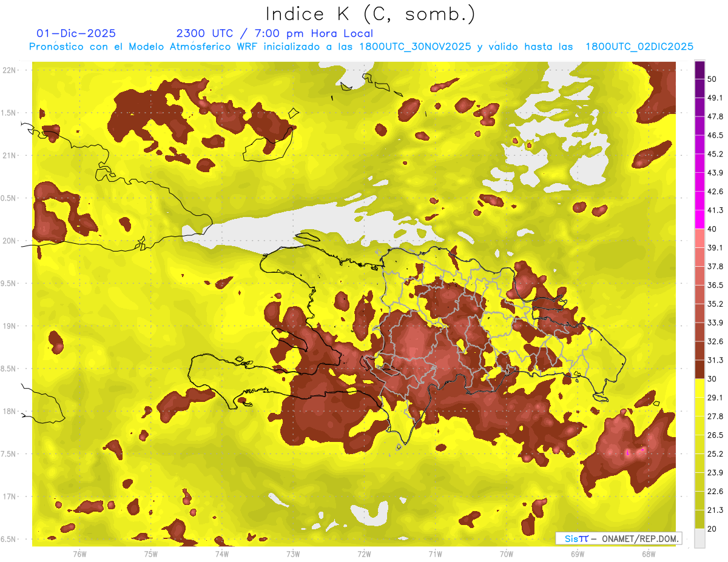
Task: Click the '71W' longitude label
Action: click(x=435, y=554)
